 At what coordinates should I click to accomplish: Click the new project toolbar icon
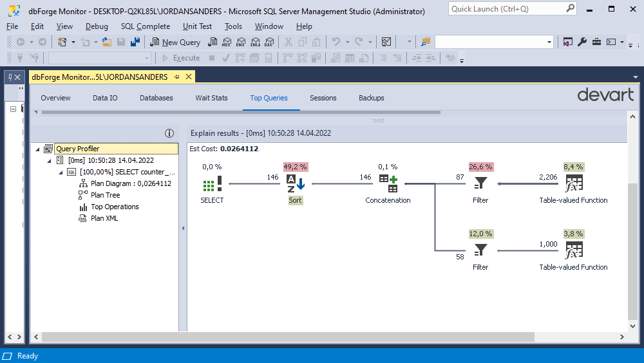point(62,42)
